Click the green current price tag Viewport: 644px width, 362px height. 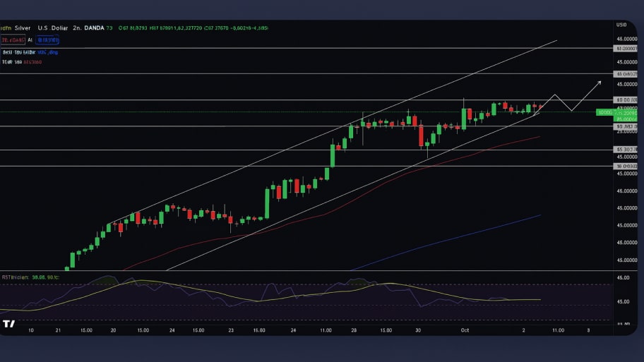pyautogui.click(x=616, y=112)
